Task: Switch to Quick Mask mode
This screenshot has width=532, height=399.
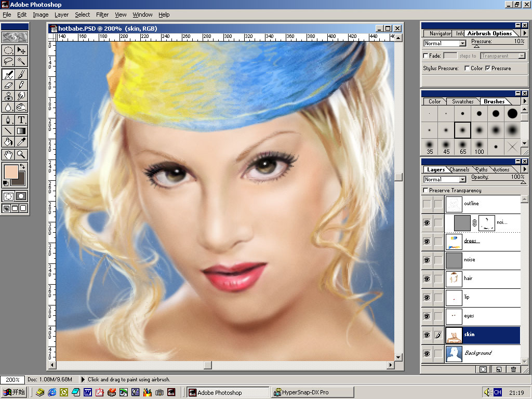Action: click(21, 196)
